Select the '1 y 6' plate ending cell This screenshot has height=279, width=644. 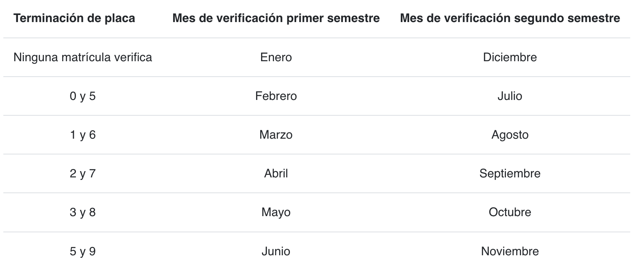(83, 135)
